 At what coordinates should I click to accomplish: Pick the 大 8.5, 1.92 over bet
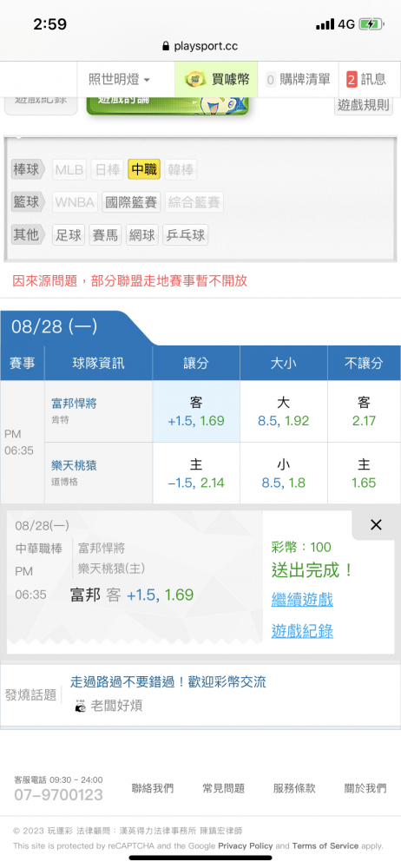click(x=284, y=411)
